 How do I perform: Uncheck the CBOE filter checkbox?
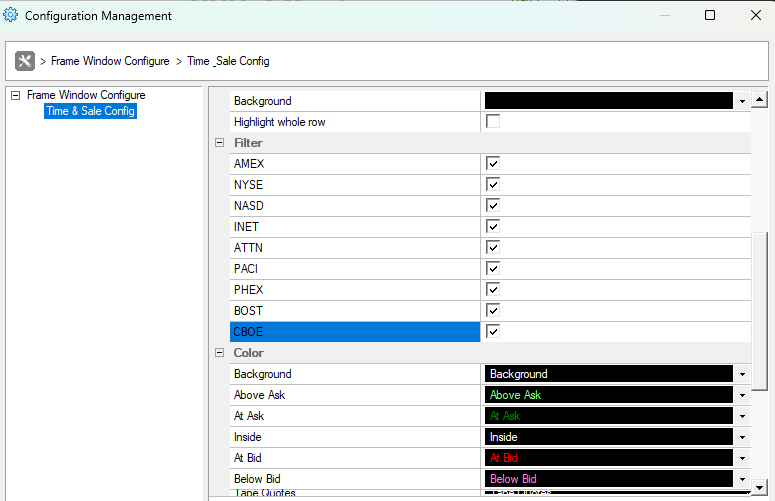click(493, 332)
